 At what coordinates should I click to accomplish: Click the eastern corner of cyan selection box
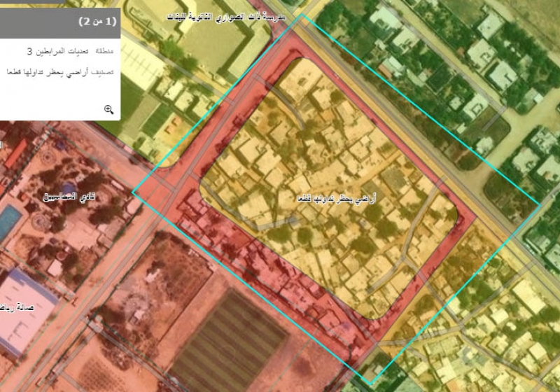click(x=540, y=205)
